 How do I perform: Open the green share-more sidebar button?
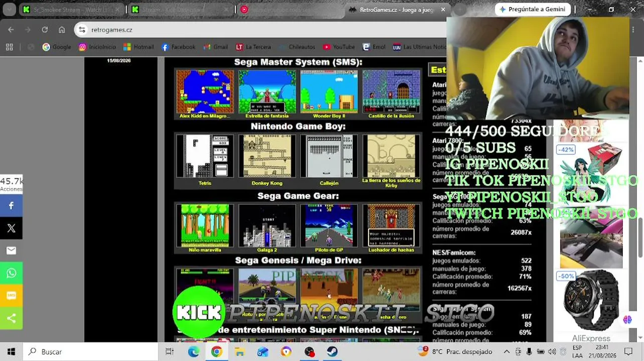[x=11, y=318]
